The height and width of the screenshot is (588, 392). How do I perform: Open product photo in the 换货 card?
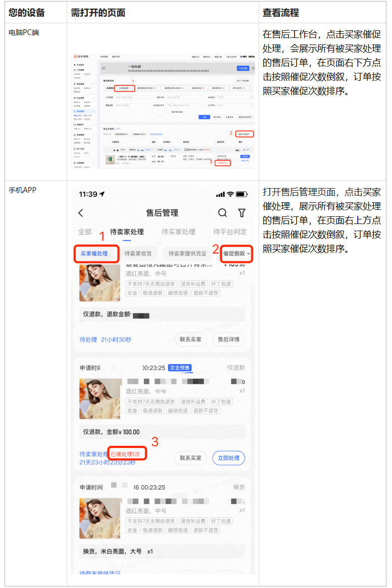click(100, 518)
